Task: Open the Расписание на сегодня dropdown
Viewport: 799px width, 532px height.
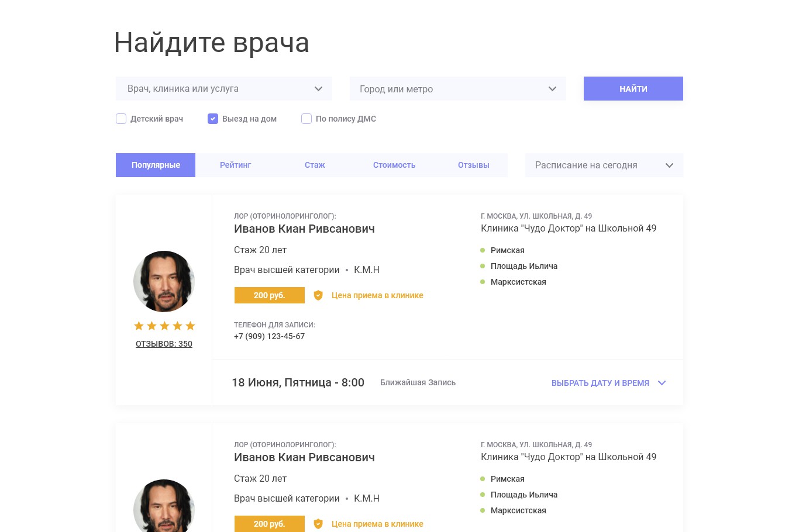Action: pos(604,165)
